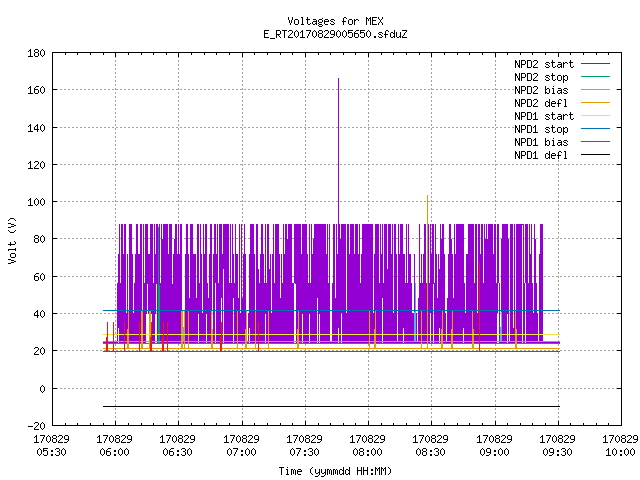
Task: Click the y-axis tick label 60
Action: click(x=39, y=277)
